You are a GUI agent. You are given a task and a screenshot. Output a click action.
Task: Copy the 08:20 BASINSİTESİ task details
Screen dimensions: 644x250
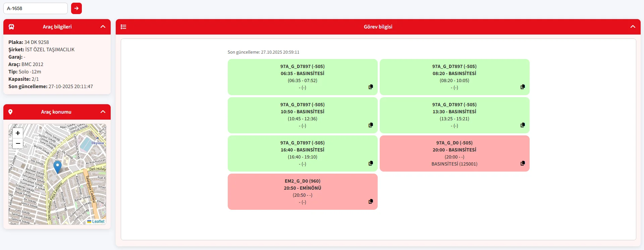coord(523,87)
